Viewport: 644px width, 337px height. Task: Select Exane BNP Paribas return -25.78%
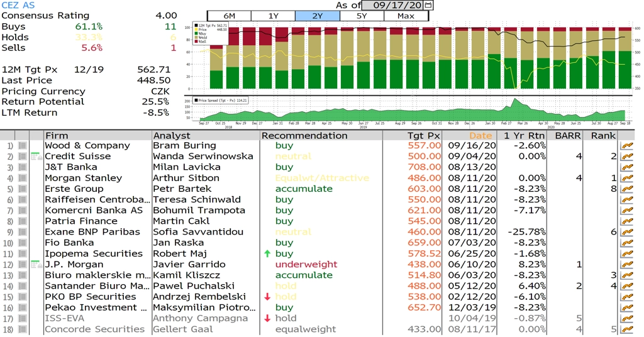526,232
